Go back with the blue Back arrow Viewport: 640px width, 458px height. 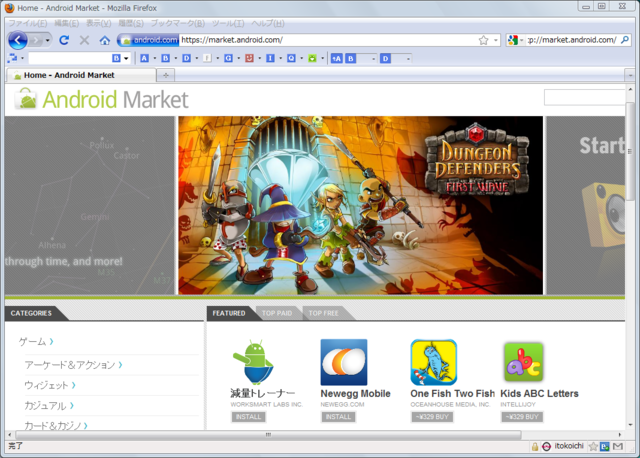(x=18, y=40)
